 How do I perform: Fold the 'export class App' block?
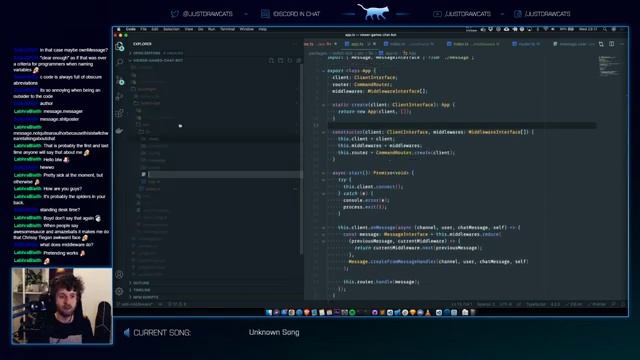click(323, 71)
